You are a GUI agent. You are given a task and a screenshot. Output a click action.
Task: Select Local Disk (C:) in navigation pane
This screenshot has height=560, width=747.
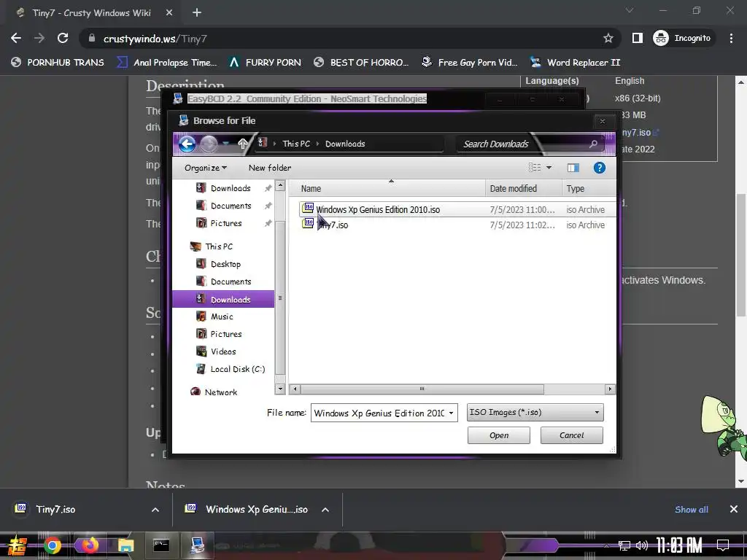[x=237, y=369]
